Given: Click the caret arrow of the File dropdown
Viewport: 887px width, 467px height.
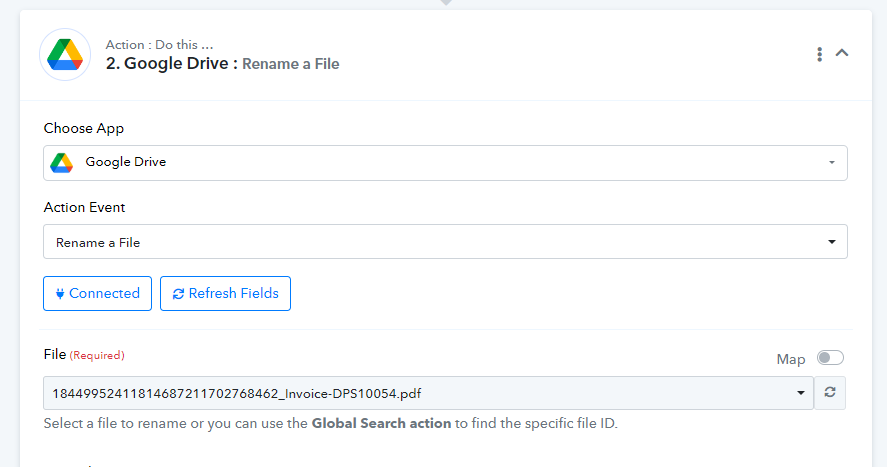Looking at the screenshot, I should [800, 393].
